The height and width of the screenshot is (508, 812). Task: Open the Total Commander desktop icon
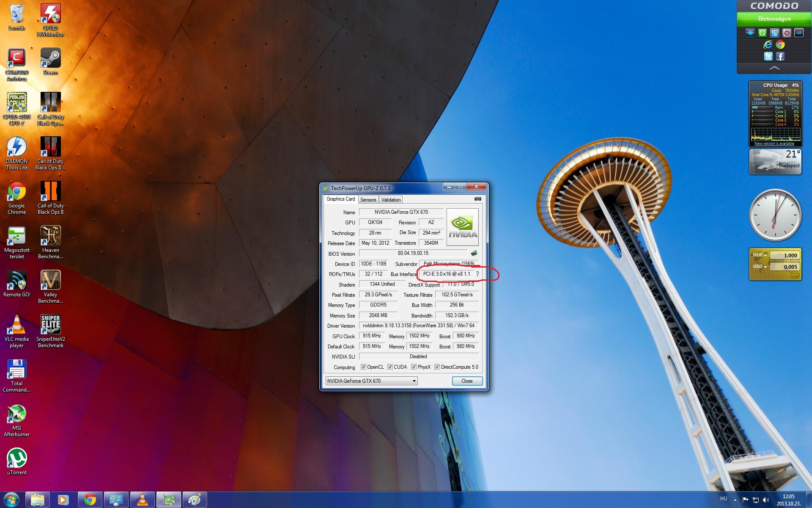pyautogui.click(x=17, y=375)
